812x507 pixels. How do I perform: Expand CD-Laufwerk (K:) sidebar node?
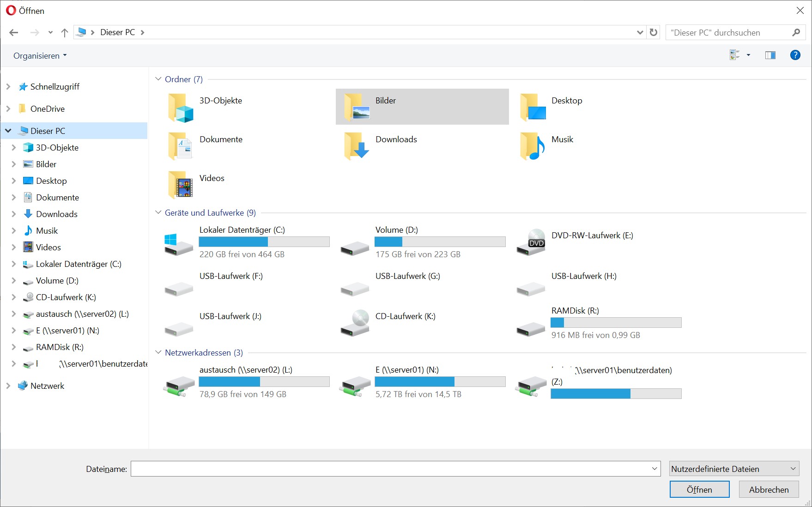(14, 297)
